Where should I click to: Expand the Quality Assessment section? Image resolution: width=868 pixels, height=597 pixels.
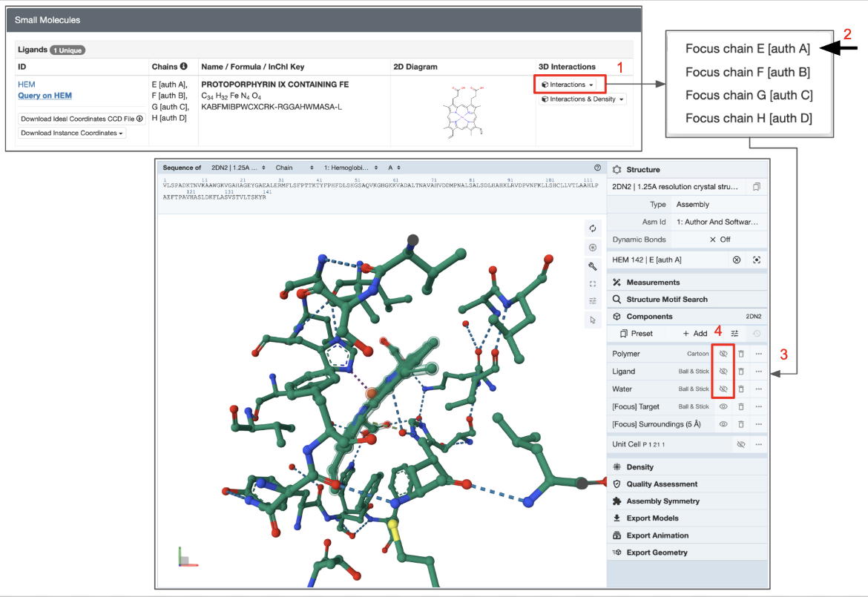(662, 484)
